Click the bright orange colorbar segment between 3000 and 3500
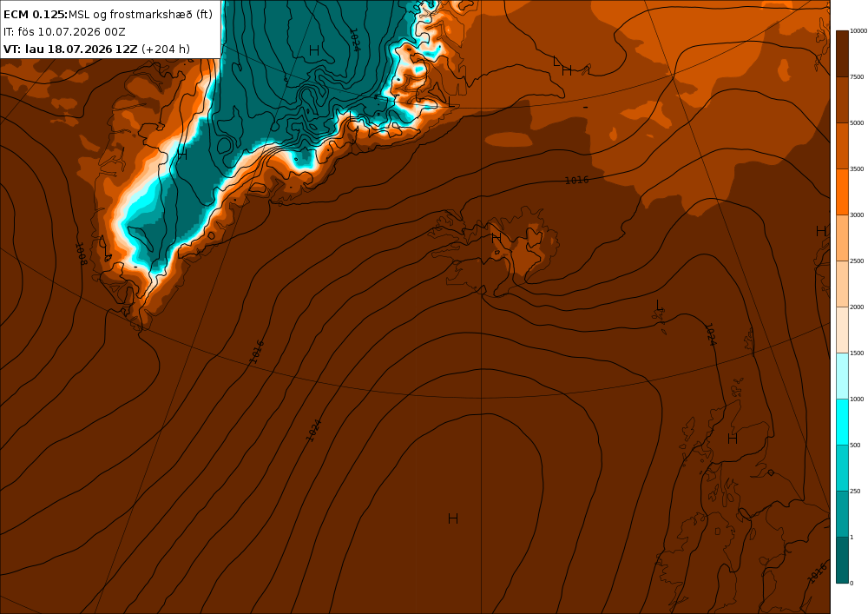 (x=842, y=192)
